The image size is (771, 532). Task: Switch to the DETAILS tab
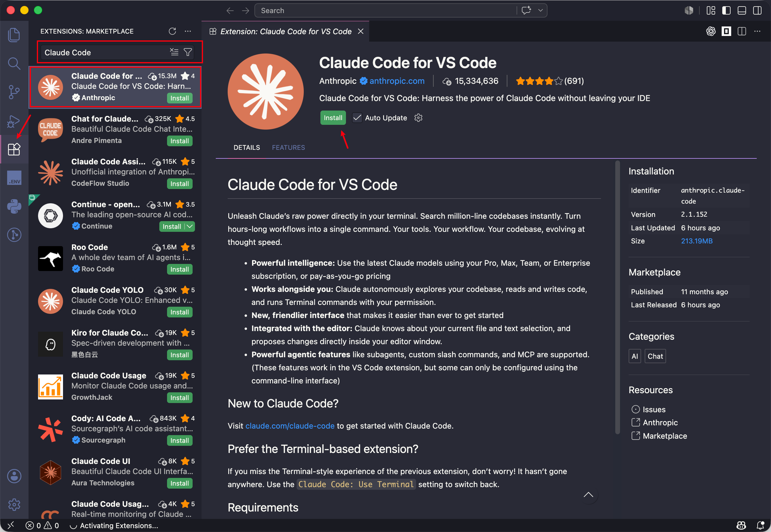pyautogui.click(x=247, y=147)
